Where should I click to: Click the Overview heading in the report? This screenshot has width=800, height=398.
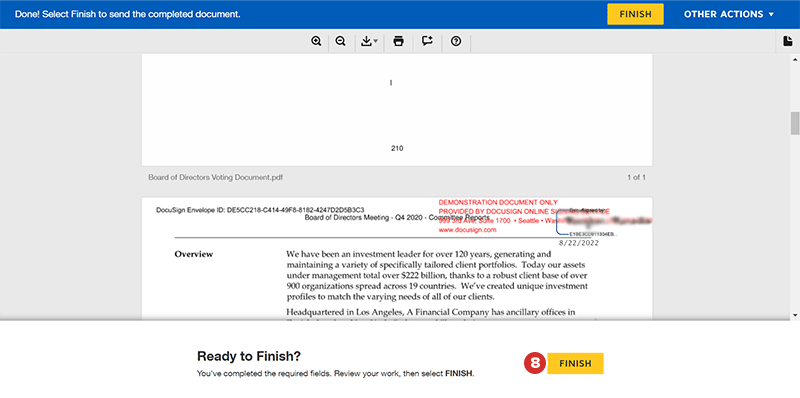(x=194, y=254)
